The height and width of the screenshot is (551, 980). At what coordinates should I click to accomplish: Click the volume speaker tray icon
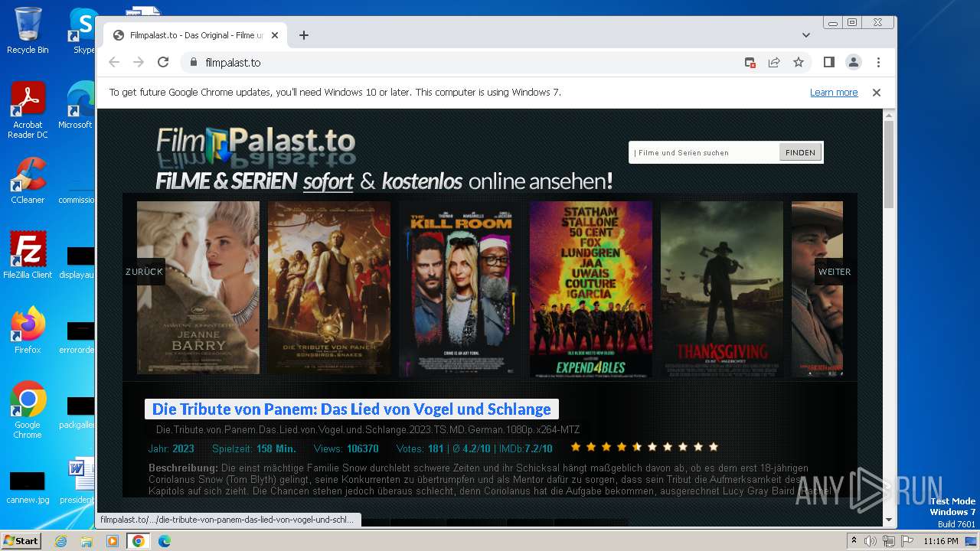tap(871, 541)
